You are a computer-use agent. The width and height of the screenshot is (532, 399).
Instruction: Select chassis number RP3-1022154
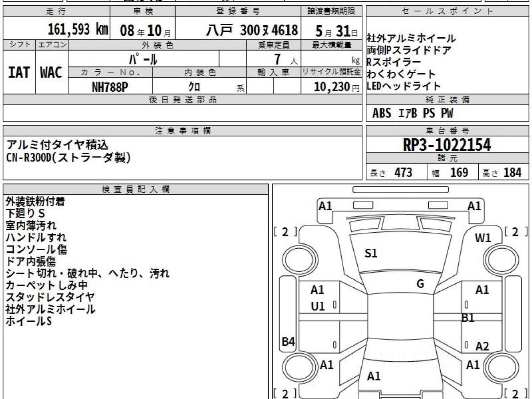pyautogui.click(x=448, y=145)
